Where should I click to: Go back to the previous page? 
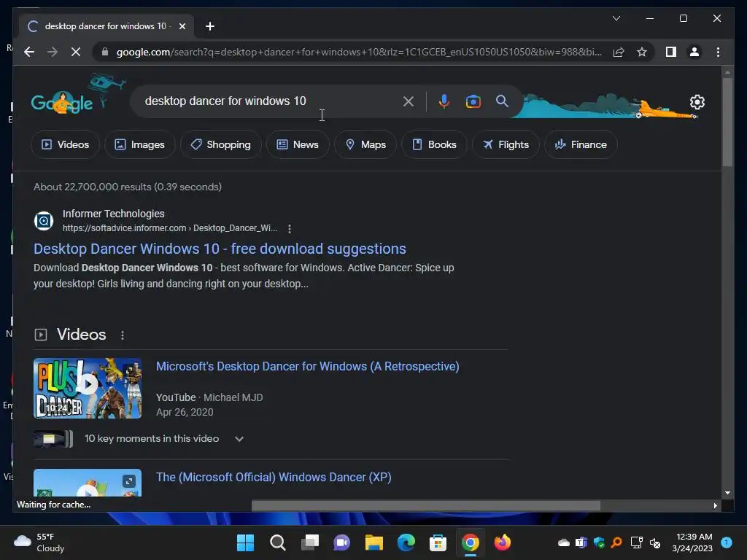click(29, 52)
